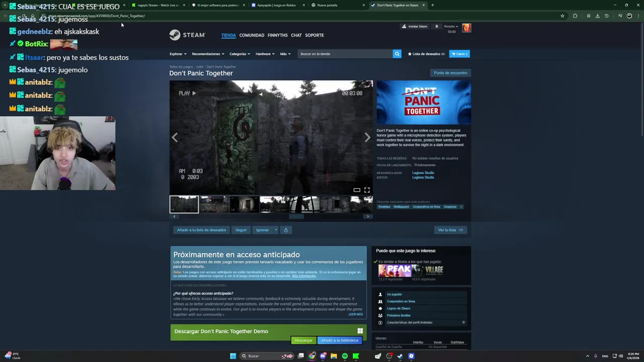The width and height of the screenshot is (644, 362).
Task: Open a new browser tab with the plus
Action: tap(432, 5)
